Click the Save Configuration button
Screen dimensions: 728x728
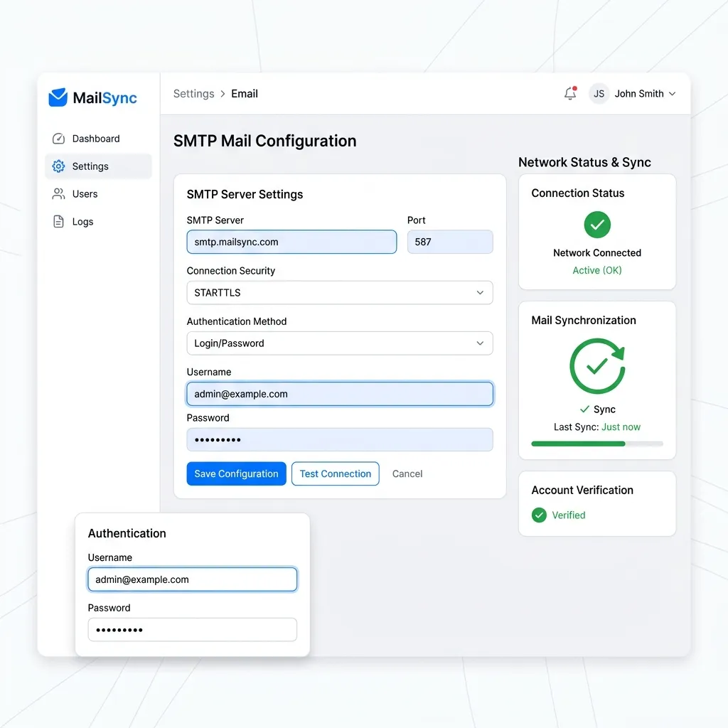point(236,473)
